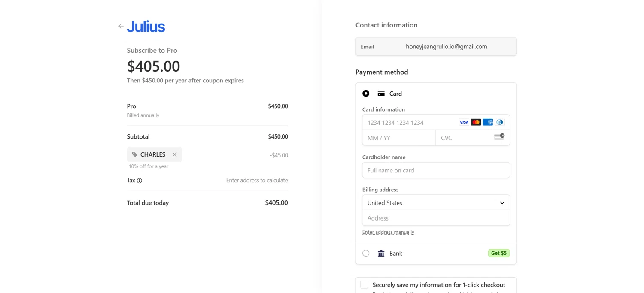Click the $405.00 headline price
The image size is (644, 293).
point(153,66)
